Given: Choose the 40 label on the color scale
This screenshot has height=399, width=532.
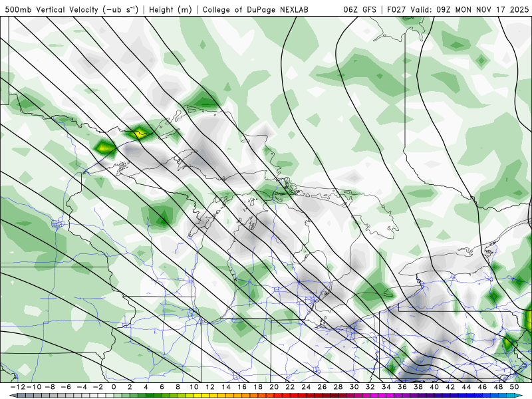Looking at the screenshot, I should tap(434, 387).
